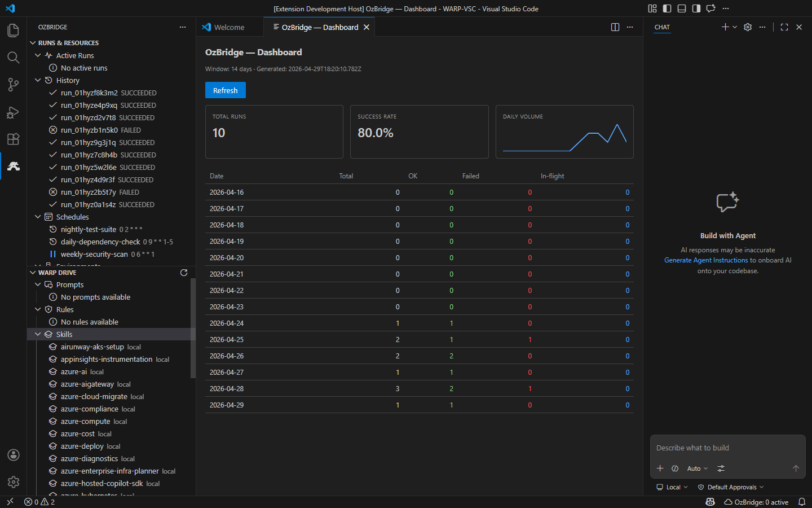Click the OzBridge: 0 active status item
This screenshot has height=508, width=812.
pos(756,502)
